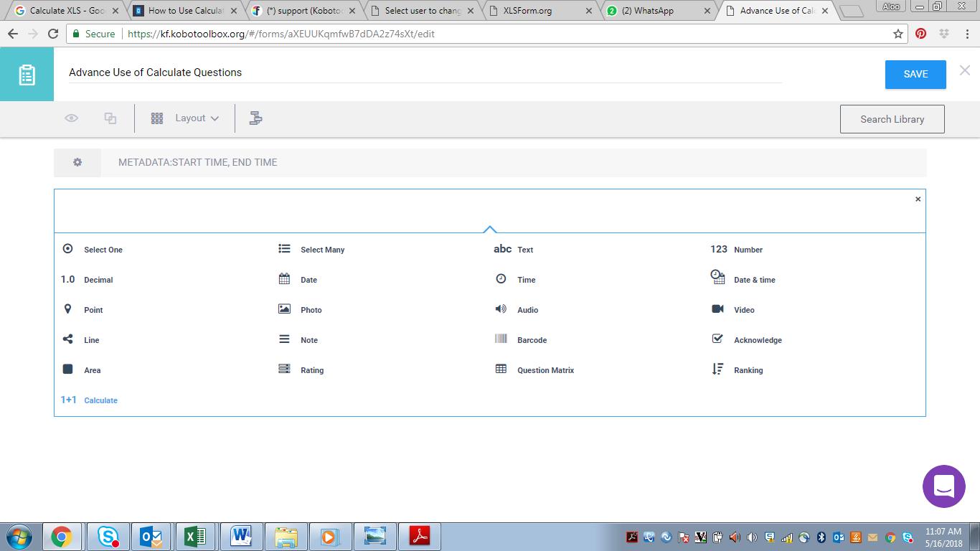Open the group questions tool
980x551 pixels.
256,117
